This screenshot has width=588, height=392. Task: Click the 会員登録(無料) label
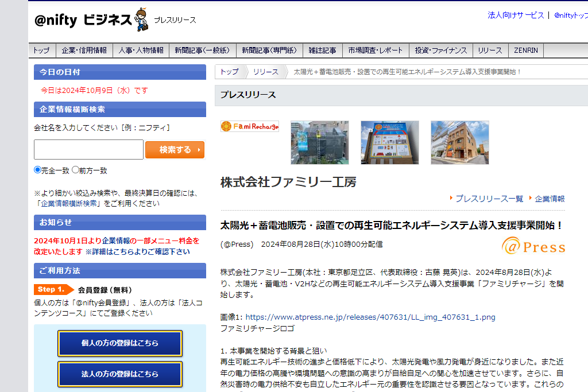105,290
